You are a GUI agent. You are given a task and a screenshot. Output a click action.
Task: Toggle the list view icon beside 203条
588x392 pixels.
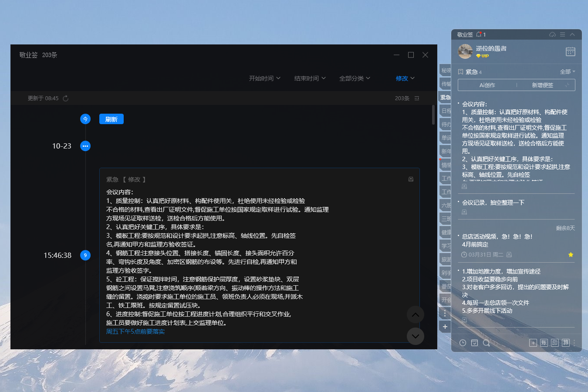pos(417,98)
